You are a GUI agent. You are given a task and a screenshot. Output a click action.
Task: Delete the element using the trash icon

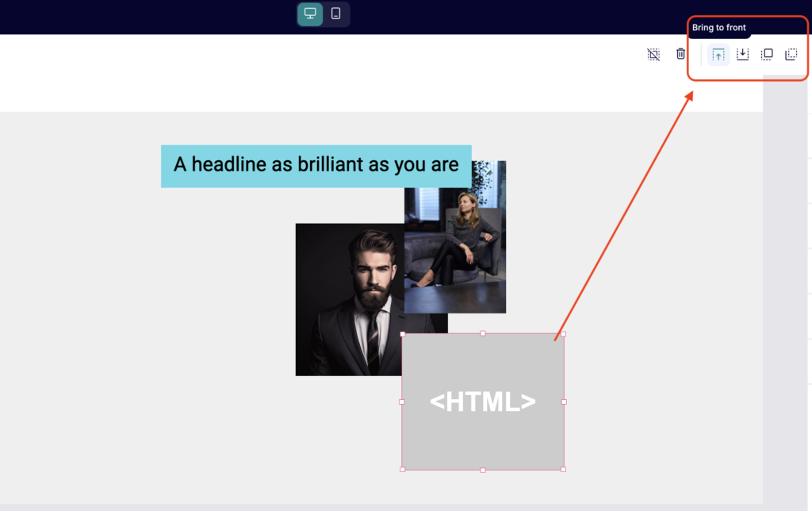pos(680,54)
